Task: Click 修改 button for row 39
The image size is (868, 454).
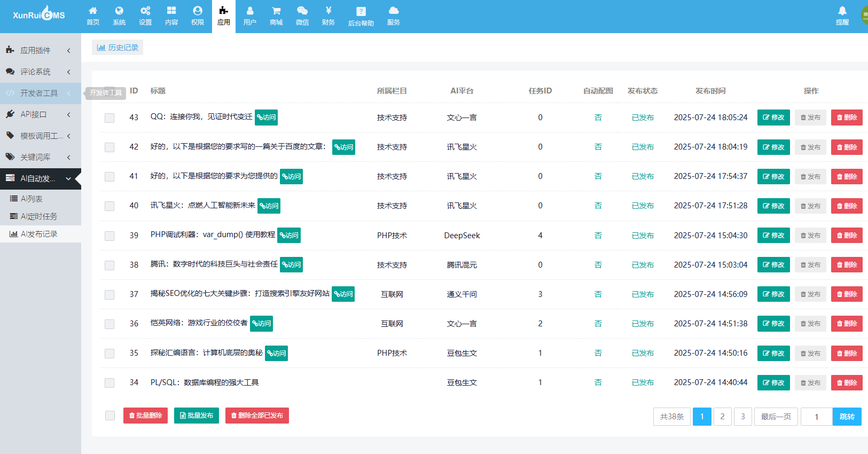Action: [773, 235]
